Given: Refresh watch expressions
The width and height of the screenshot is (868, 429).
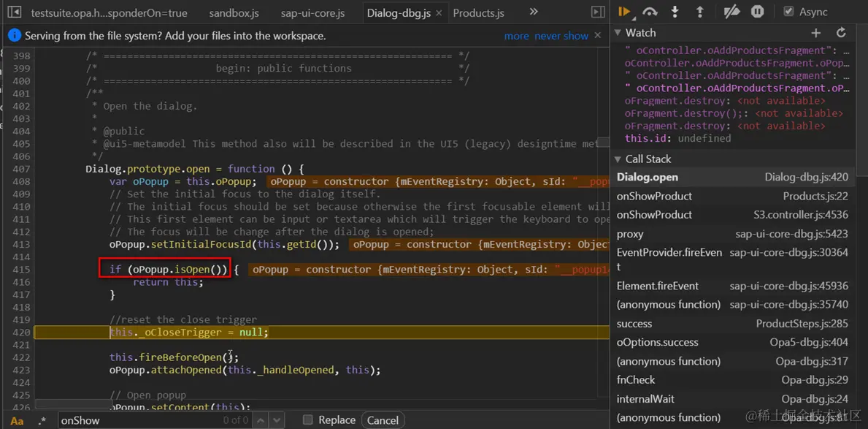Looking at the screenshot, I should tap(841, 33).
